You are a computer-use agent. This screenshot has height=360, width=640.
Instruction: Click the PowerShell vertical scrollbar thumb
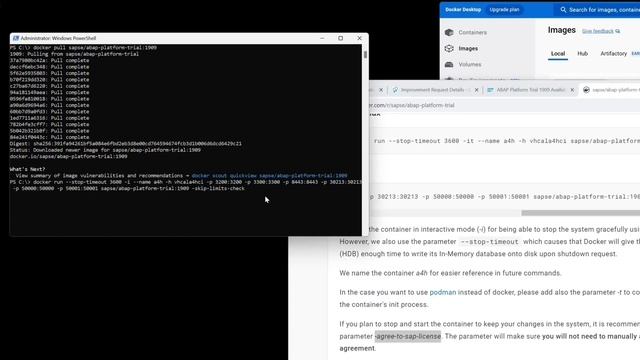(x=365, y=54)
